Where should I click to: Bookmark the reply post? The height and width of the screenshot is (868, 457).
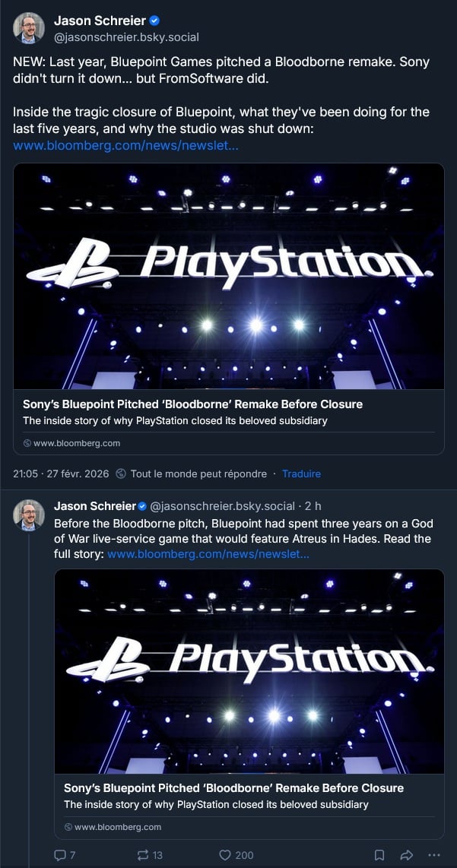379,855
